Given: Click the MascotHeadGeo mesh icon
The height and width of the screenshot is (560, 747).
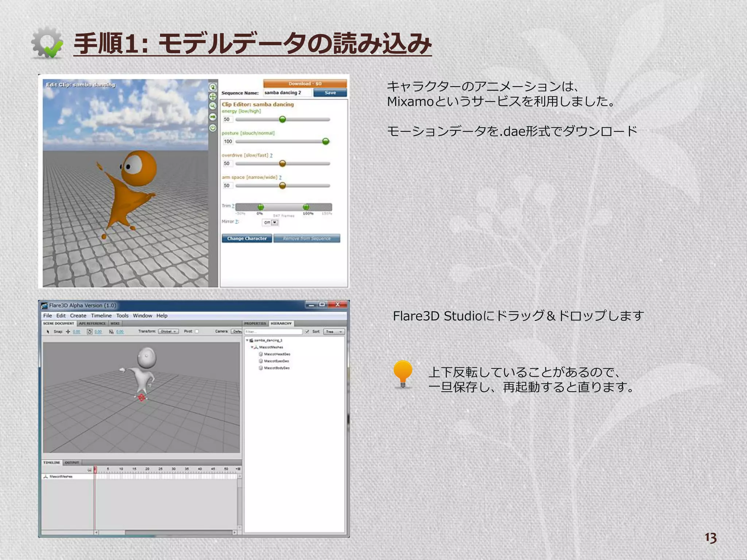Looking at the screenshot, I should [x=261, y=354].
